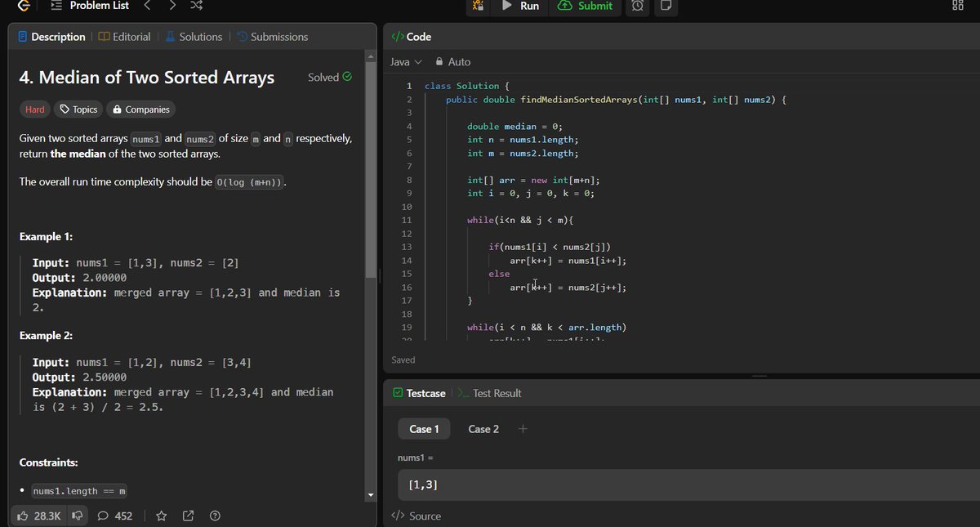The image size is (980, 527).
Task: Click the debugger bug icon
Action: click(x=478, y=7)
